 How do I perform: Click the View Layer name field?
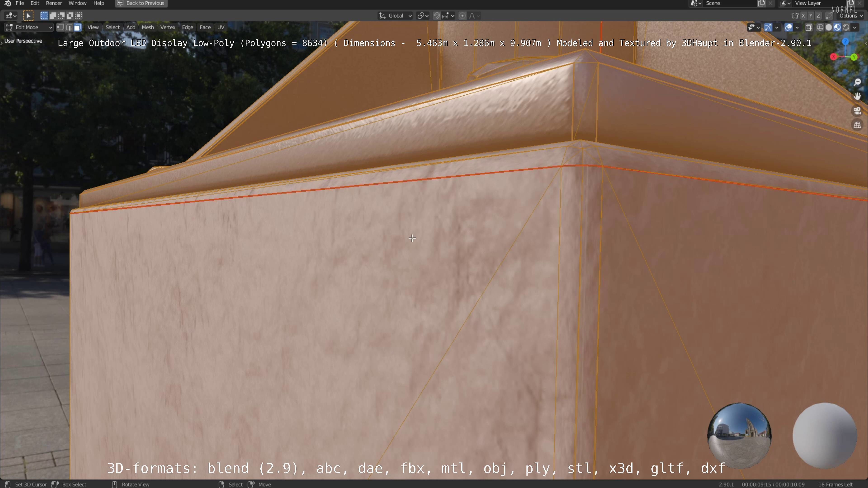point(819,3)
